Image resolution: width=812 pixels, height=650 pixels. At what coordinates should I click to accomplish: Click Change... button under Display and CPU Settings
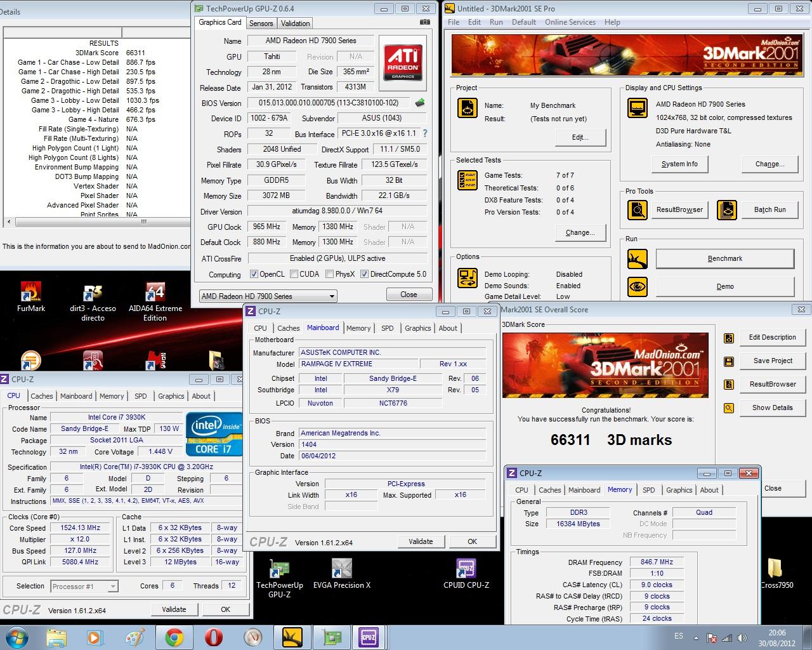[769, 164]
